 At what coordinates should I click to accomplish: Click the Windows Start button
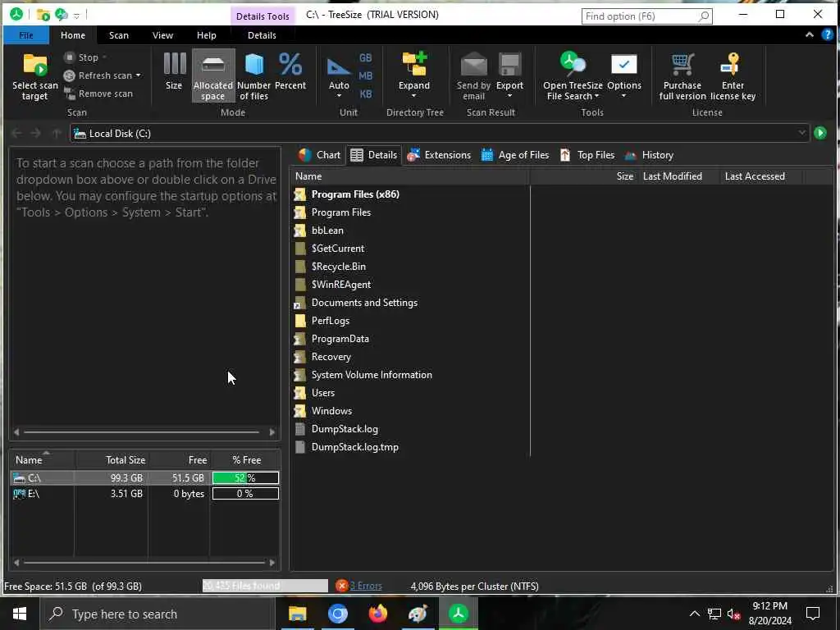click(20, 614)
